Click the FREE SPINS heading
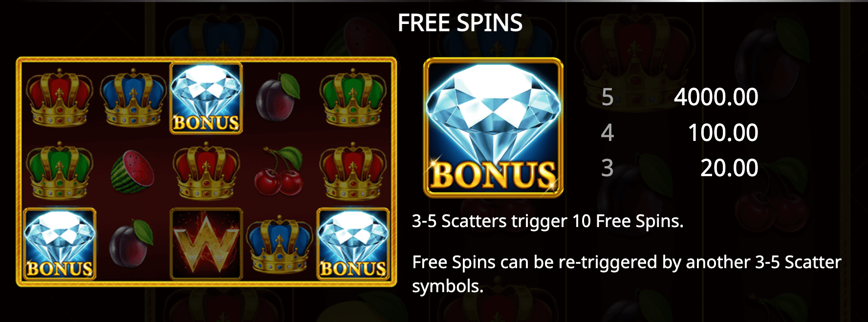Image resolution: width=868 pixels, height=322 pixels. pos(460,23)
